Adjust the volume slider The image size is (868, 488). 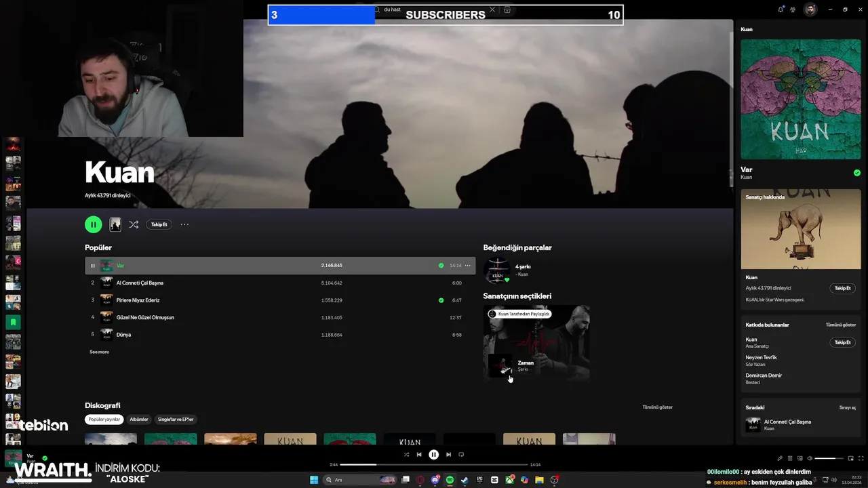[829, 459]
